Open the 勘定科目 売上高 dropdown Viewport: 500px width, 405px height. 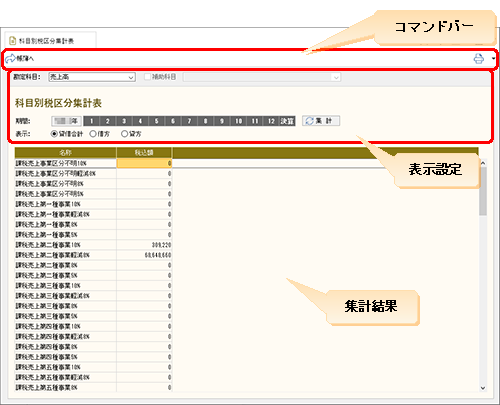[92, 77]
